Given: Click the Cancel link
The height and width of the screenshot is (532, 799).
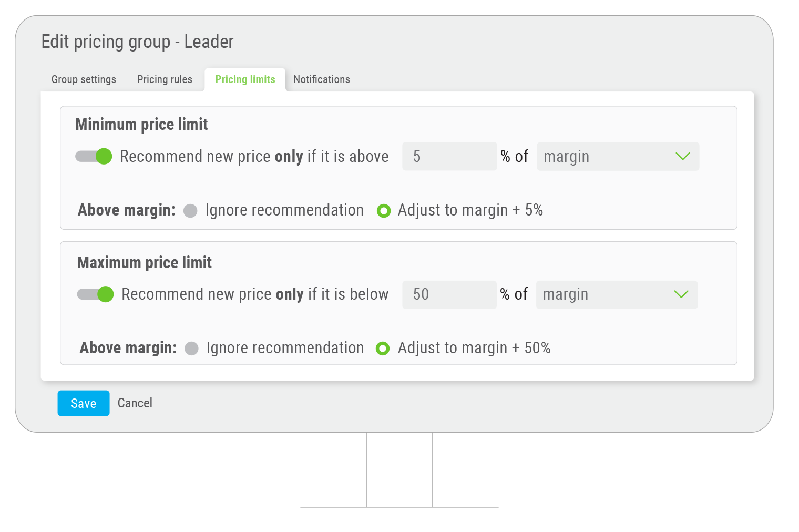Looking at the screenshot, I should tap(135, 403).
